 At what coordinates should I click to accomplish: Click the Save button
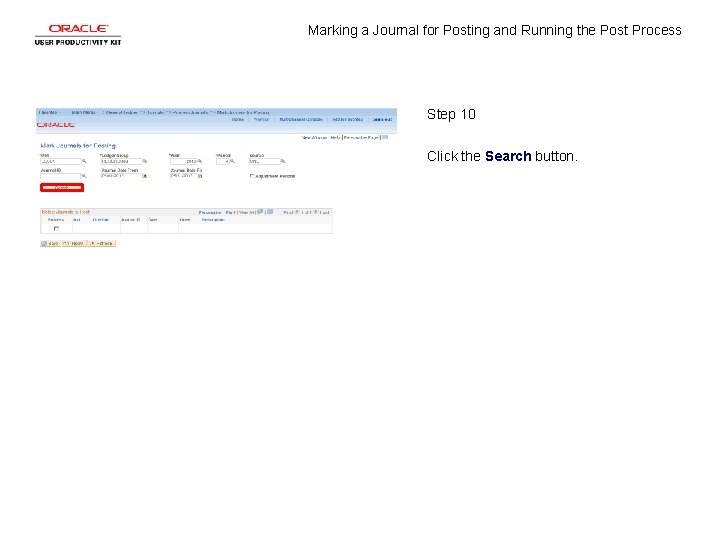tap(51, 243)
